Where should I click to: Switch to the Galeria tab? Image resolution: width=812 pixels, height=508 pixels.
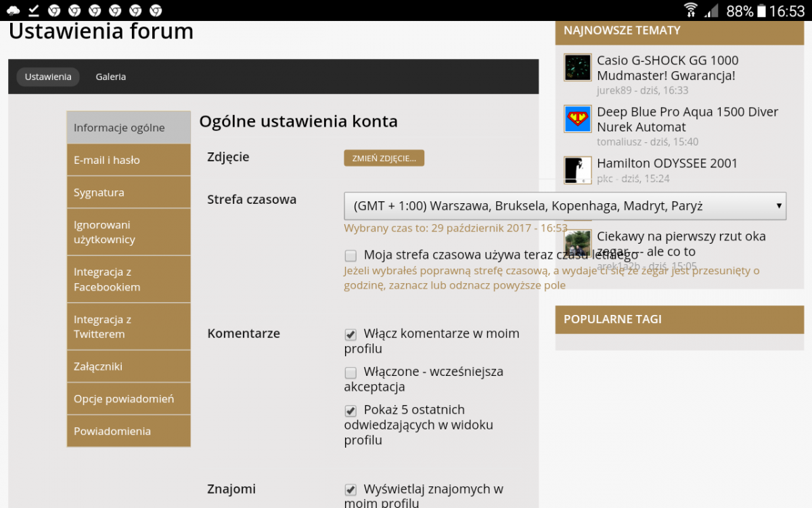click(x=110, y=77)
